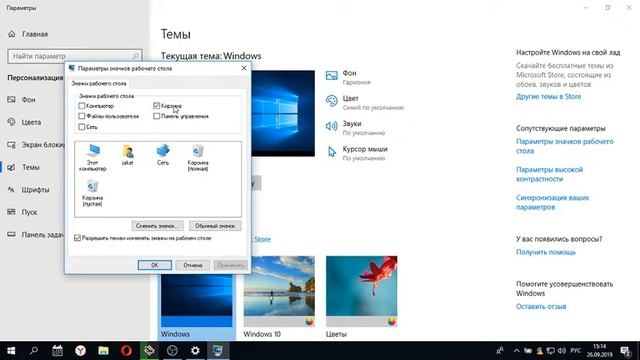The height and width of the screenshot is (360, 640).
Task: Open Пуск in the Settings sidebar
Action: click(29, 212)
